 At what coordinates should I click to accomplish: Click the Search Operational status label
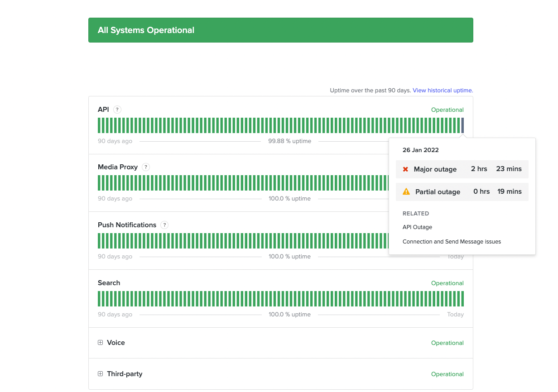click(447, 283)
